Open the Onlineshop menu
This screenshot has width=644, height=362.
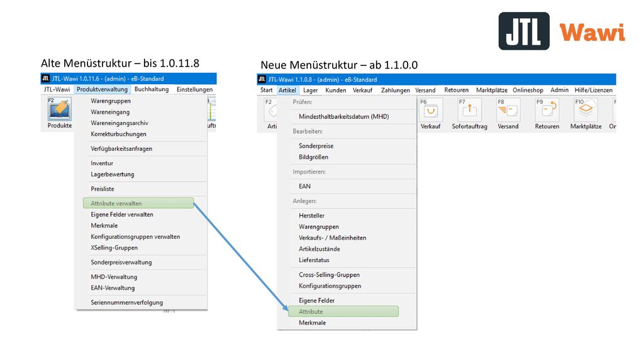click(x=528, y=90)
